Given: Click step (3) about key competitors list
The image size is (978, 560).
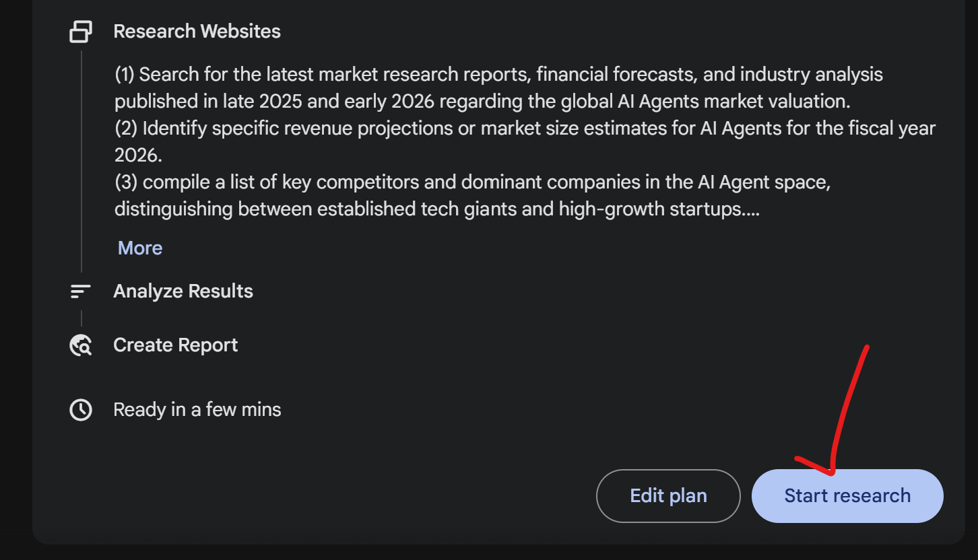Looking at the screenshot, I should [x=471, y=182].
